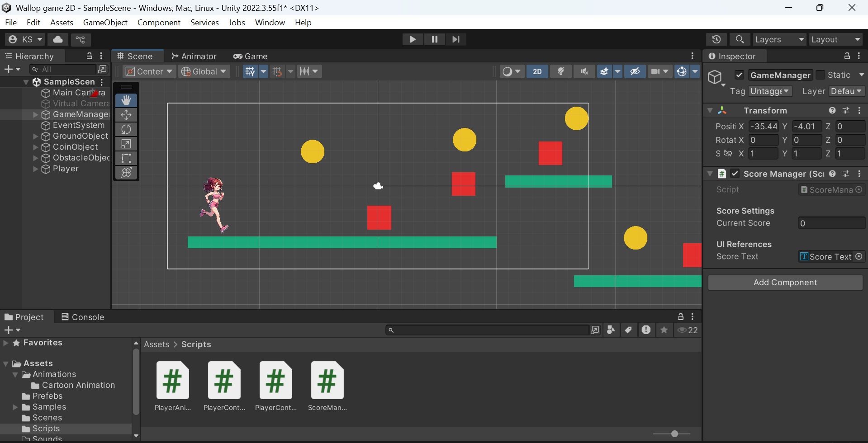Image resolution: width=868 pixels, height=443 pixels.
Task: Open Unity Cloud services icon
Action: pos(57,39)
